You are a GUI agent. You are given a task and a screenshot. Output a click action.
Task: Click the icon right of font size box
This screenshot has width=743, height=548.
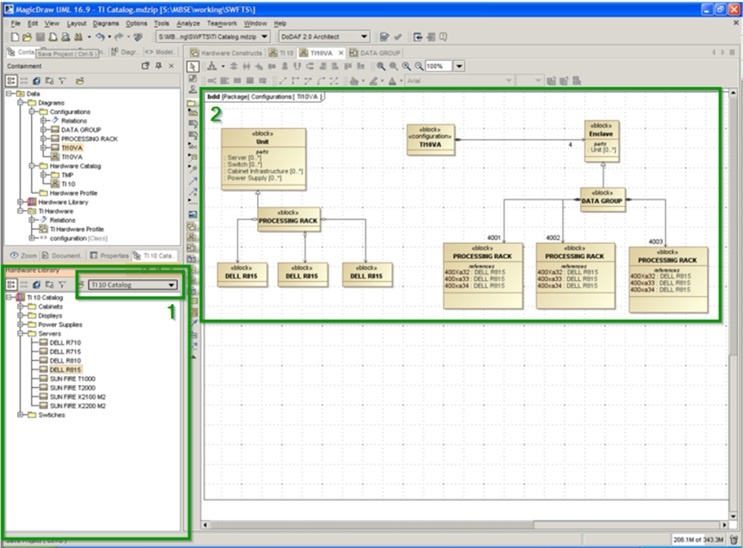click(551, 81)
